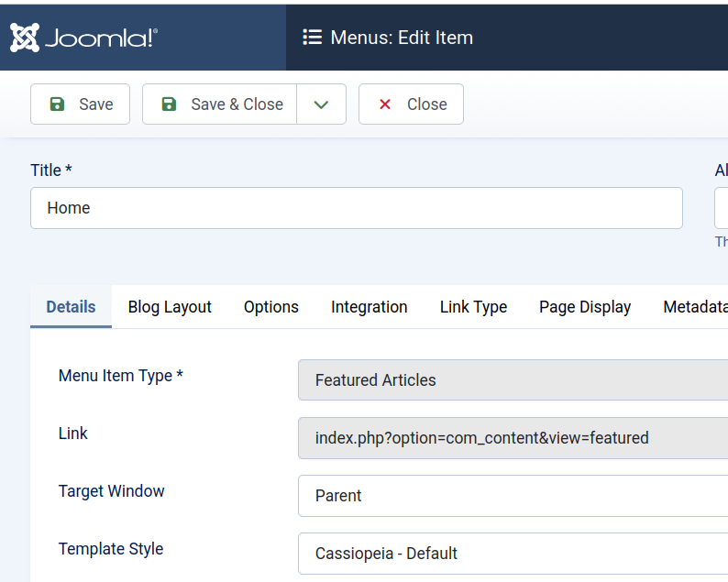Click the Alias input field
Image resolution: width=728 pixels, height=582 pixels.
[721, 208]
